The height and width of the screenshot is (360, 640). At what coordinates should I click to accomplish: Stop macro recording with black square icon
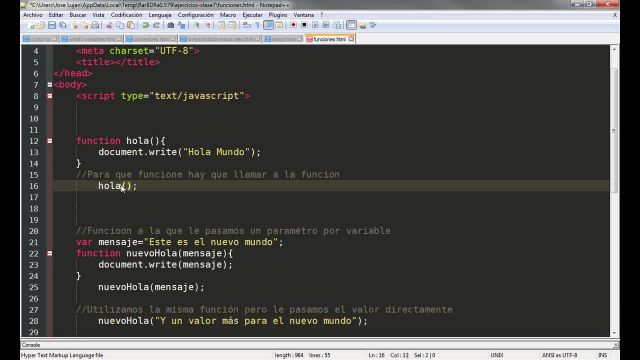click(x=304, y=25)
